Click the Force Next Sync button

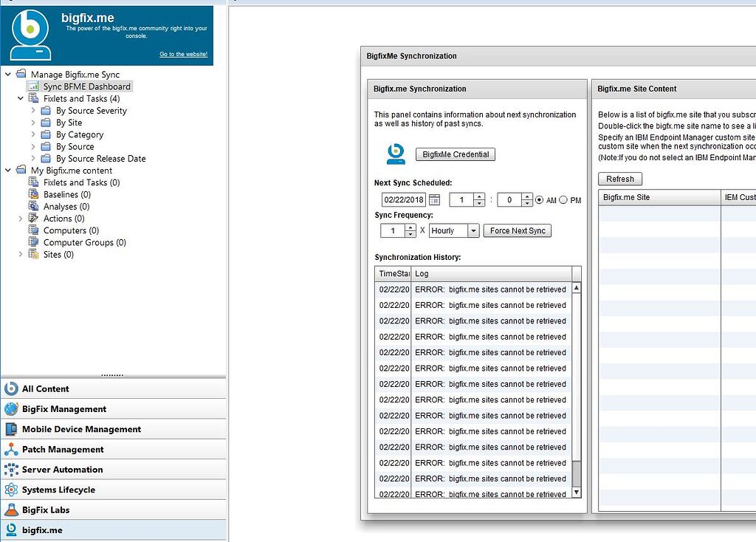click(517, 230)
